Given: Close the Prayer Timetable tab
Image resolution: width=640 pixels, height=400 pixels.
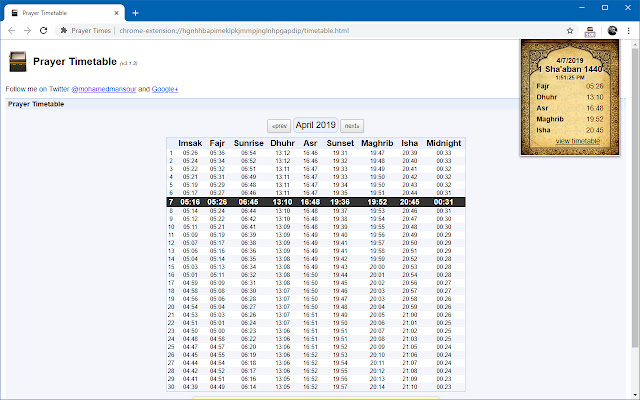Looking at the screenshot, I should pos(117,11).
